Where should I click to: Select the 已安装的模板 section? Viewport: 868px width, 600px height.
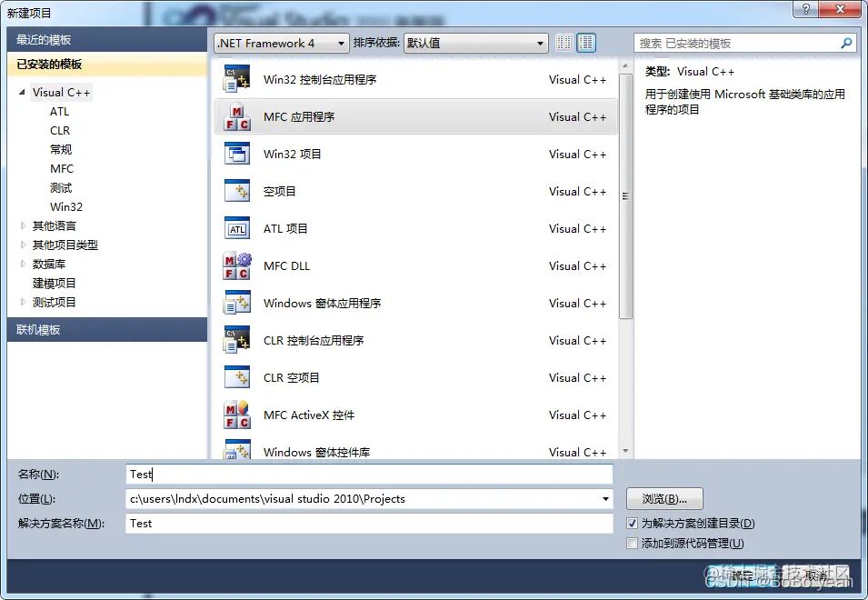pos(107,65)
